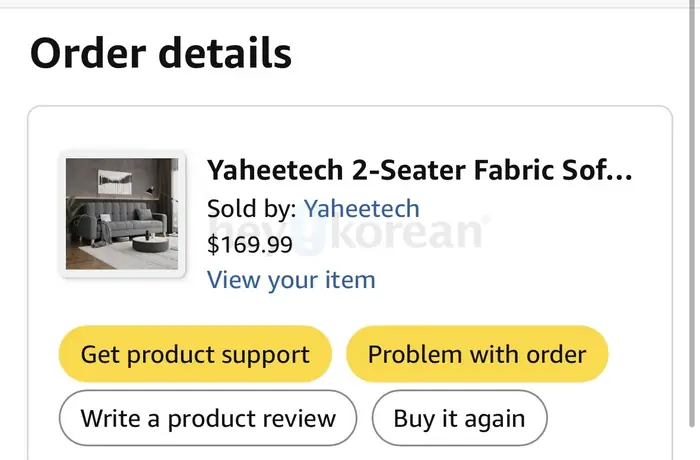Visit the seller Yaheetech's storefront
Image resolution: width=700 pixels, height=460 pixels.
point(362,209)
